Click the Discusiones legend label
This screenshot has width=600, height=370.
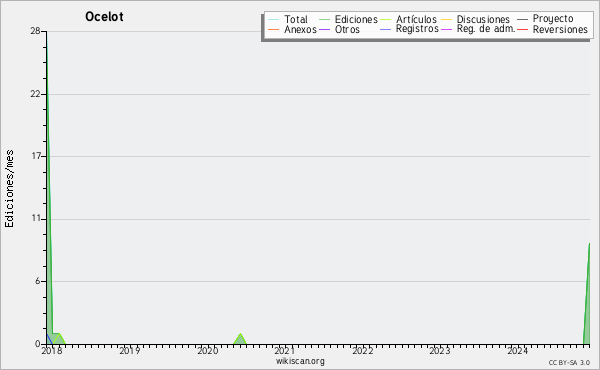(x=483, y=19)
